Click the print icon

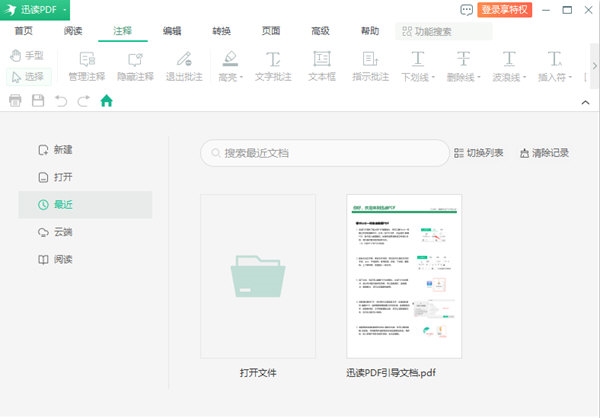15,101
